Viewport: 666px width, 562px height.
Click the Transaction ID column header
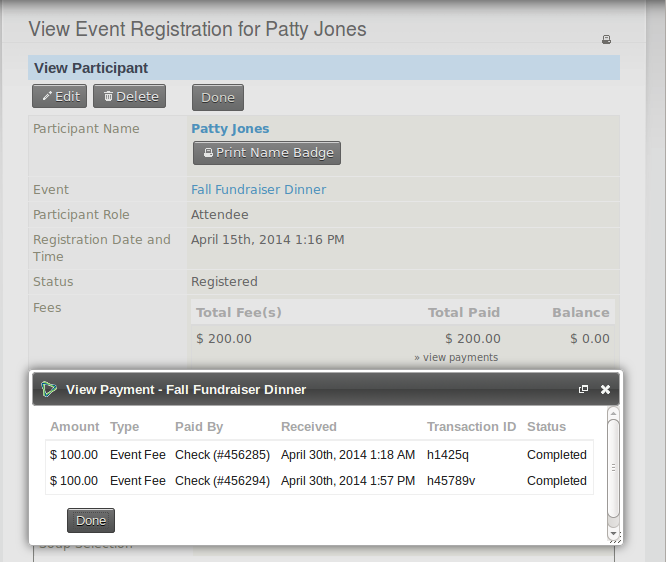coord(471,427)
